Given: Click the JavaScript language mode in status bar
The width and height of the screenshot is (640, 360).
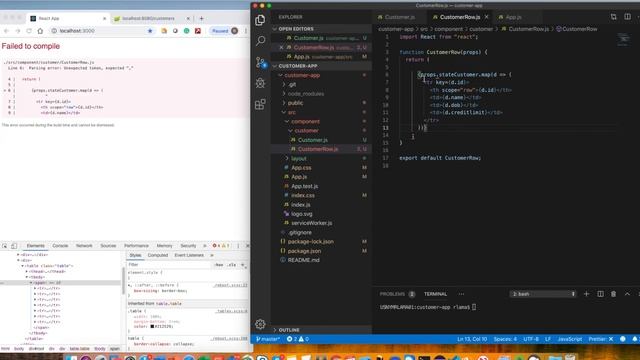Looking at the screenshot, I should 570,339.
